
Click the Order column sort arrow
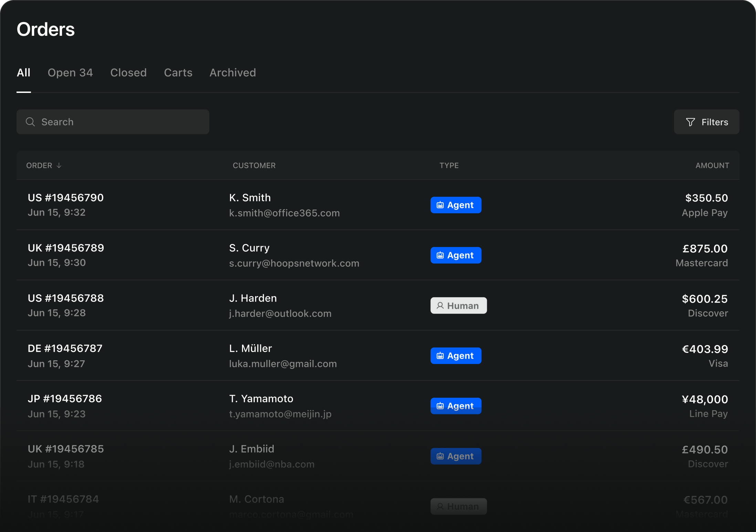pyautogui.click(x=59, y=166)
